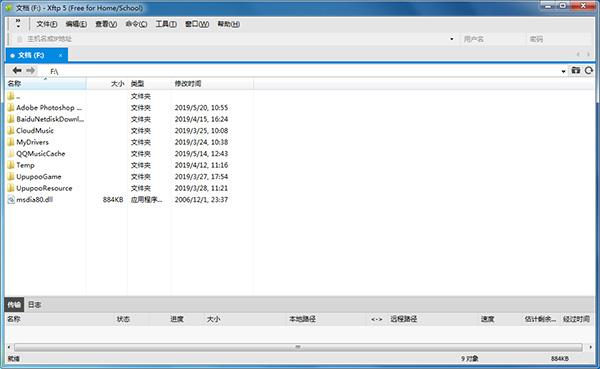Click the tab strip scroll right arrow
This screenshot has height=369, width=600.
pyautogui.click(x=588, y=55)
